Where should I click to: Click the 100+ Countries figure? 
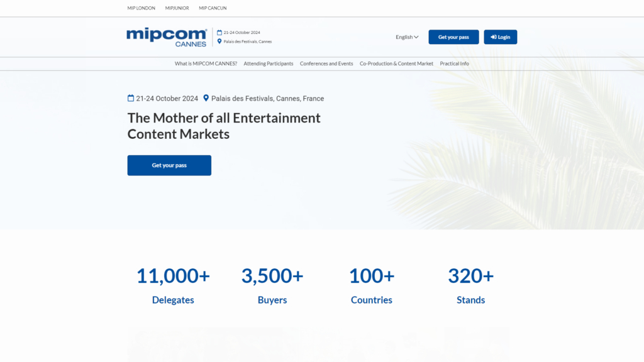(x=372, y=286)
